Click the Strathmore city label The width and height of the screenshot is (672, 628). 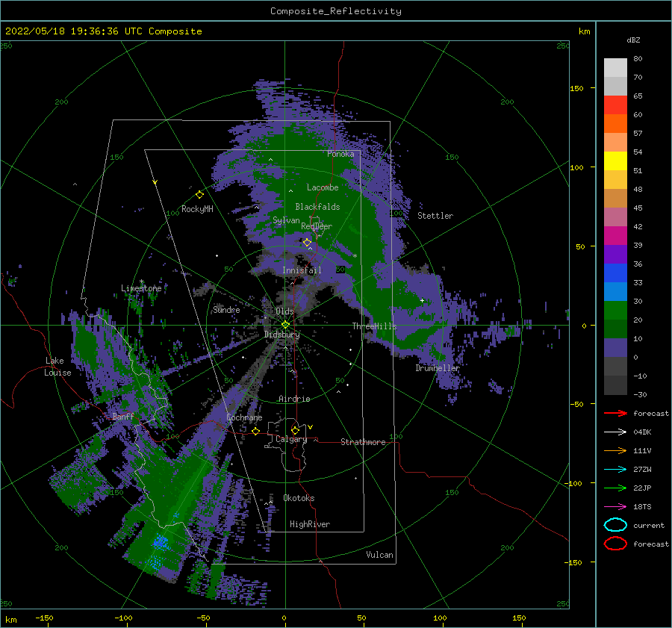(363, 442)
